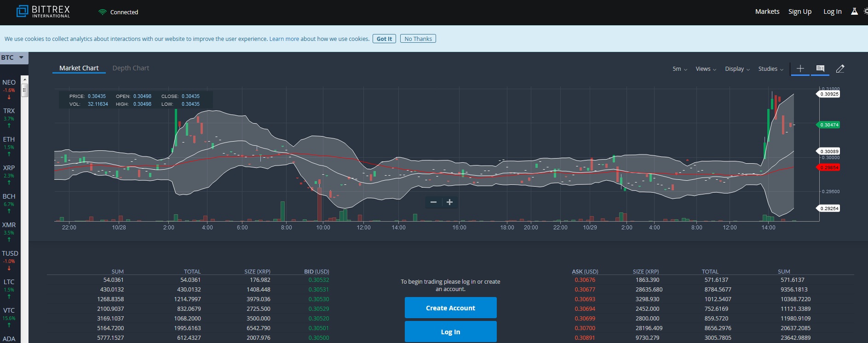
Task: Click the red 0.29854 price tag
Action: click(x=829, y=167)
